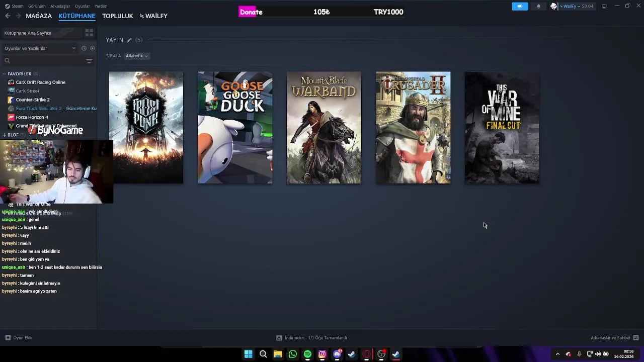
Task: Collapse the FAVORİLER category
Action: pyautogui.click(x=4, y=74)
